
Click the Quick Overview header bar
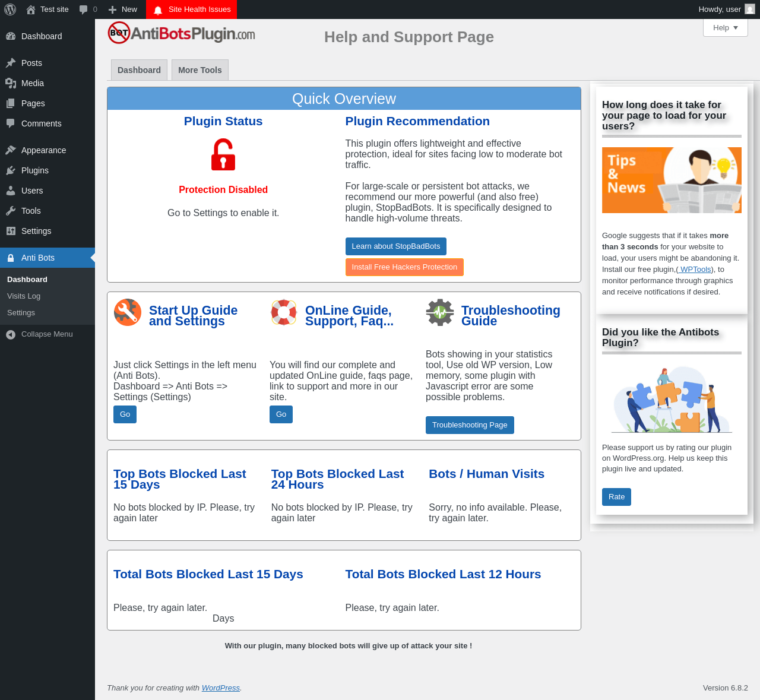pyautogui.click(x=344, y=99)
